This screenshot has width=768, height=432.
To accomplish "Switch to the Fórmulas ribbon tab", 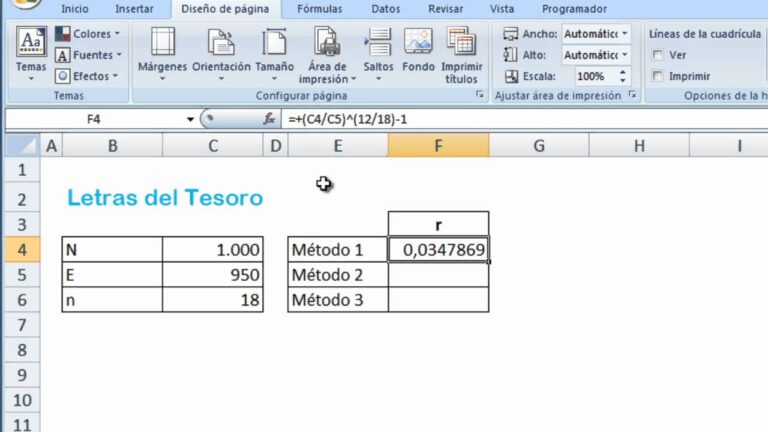I will pyautogui.click(x=319, y=9).
